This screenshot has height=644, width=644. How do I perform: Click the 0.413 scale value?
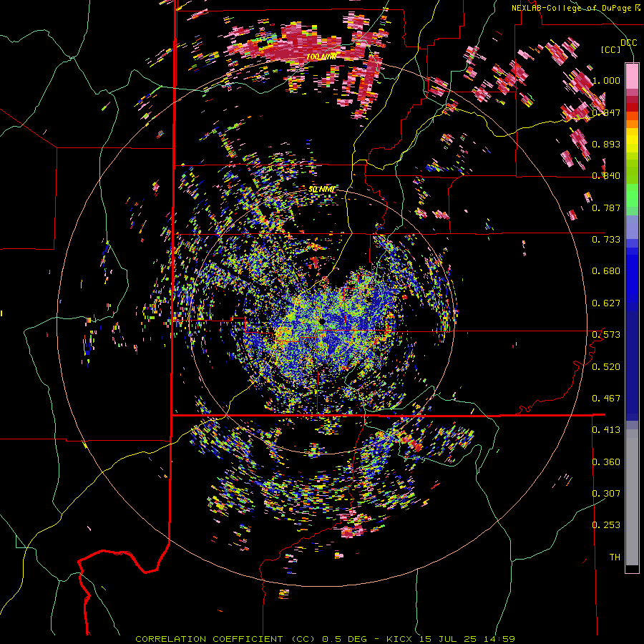click(606, 430)
